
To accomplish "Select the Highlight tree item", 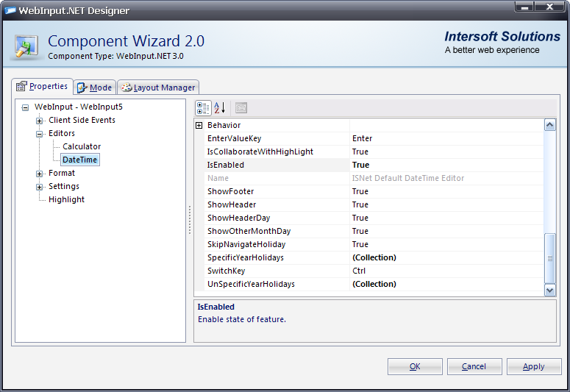I will [66, 200].
